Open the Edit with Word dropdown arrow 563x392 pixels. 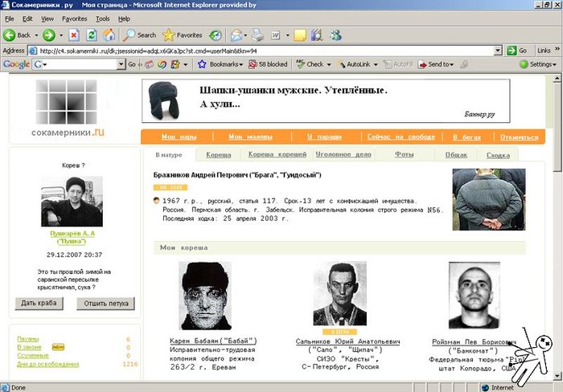point(288,35)
